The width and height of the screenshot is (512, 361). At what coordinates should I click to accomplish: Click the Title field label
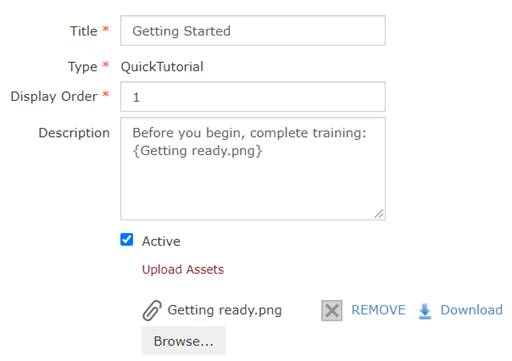[84, 31]
